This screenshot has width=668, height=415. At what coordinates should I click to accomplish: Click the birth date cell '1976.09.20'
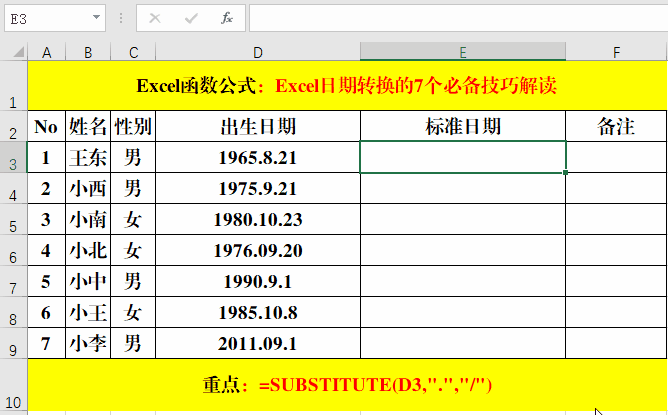coord(258,251)
